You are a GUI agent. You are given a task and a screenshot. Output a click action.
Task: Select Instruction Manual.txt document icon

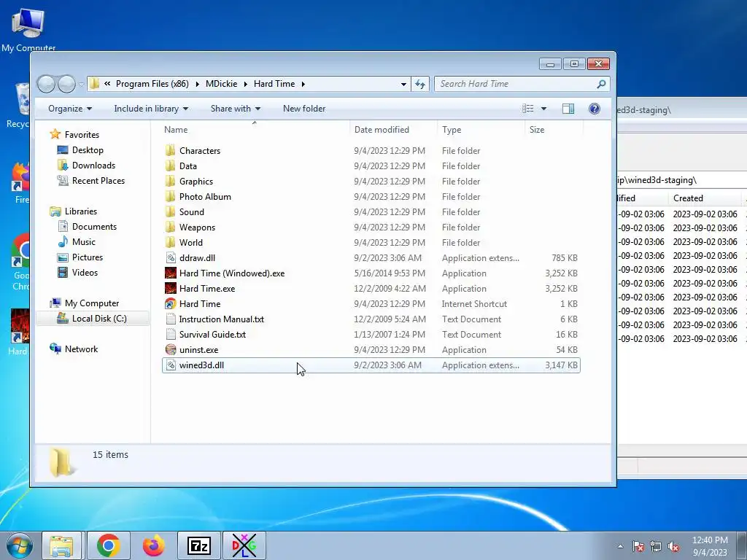171,319
